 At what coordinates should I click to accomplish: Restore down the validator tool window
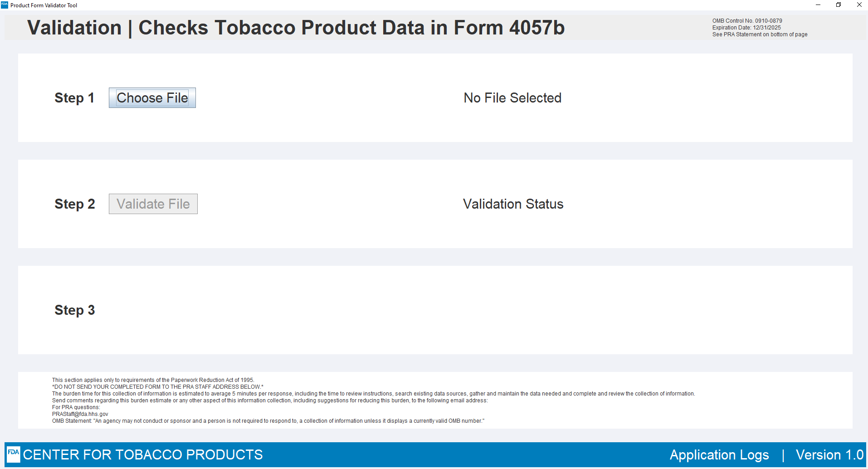coord(839,5)
